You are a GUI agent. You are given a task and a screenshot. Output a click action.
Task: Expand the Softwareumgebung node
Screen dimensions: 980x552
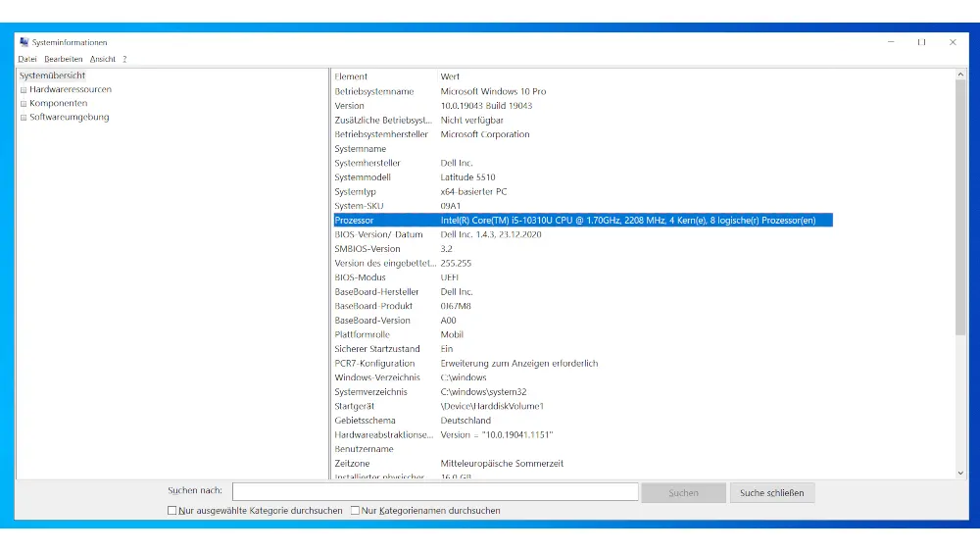tap(24, 118)
